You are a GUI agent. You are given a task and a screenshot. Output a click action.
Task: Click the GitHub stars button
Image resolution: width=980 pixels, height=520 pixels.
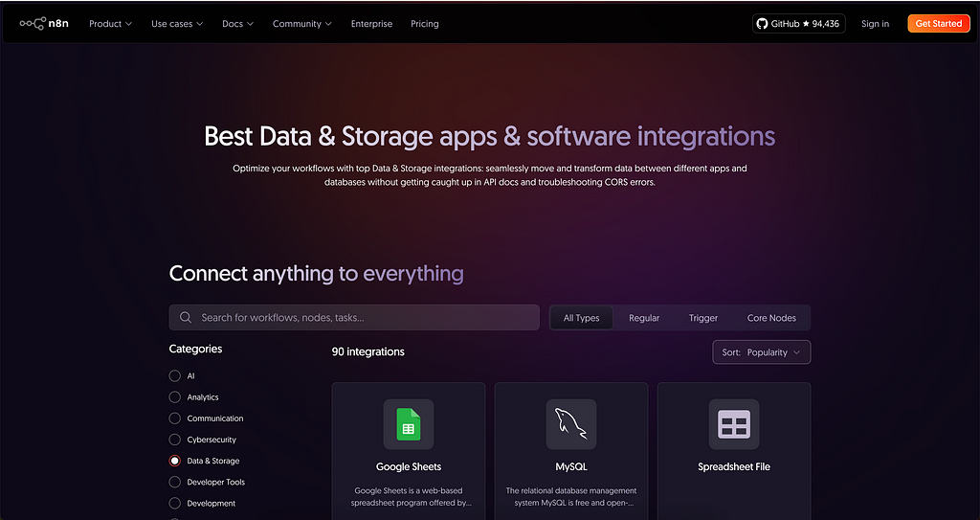[x=799, y=24]
